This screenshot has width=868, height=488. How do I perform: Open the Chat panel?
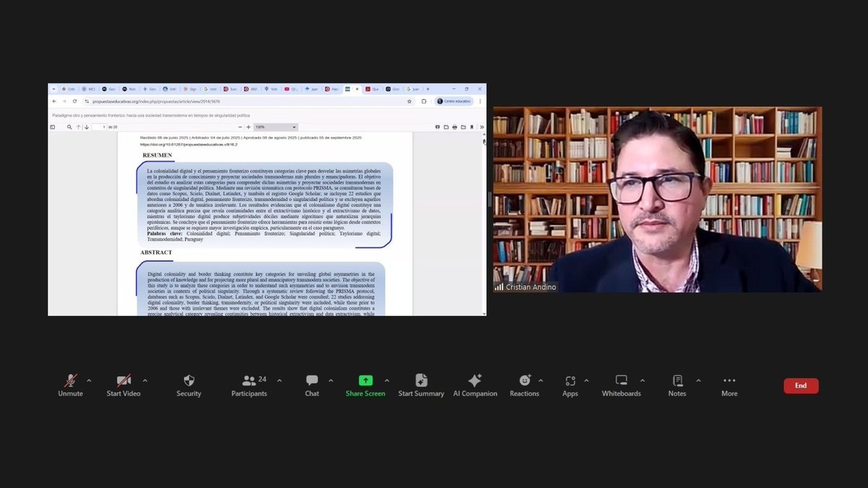click(x=312, y=385)
